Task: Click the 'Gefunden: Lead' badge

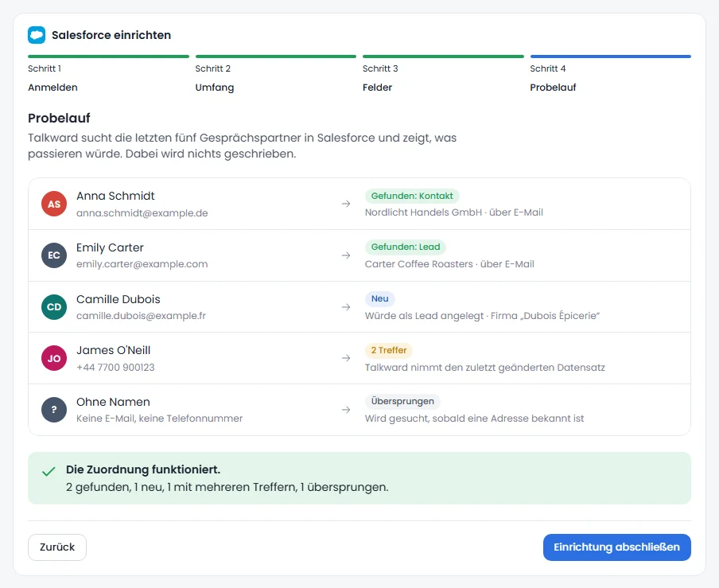Action: pos(406,247)
